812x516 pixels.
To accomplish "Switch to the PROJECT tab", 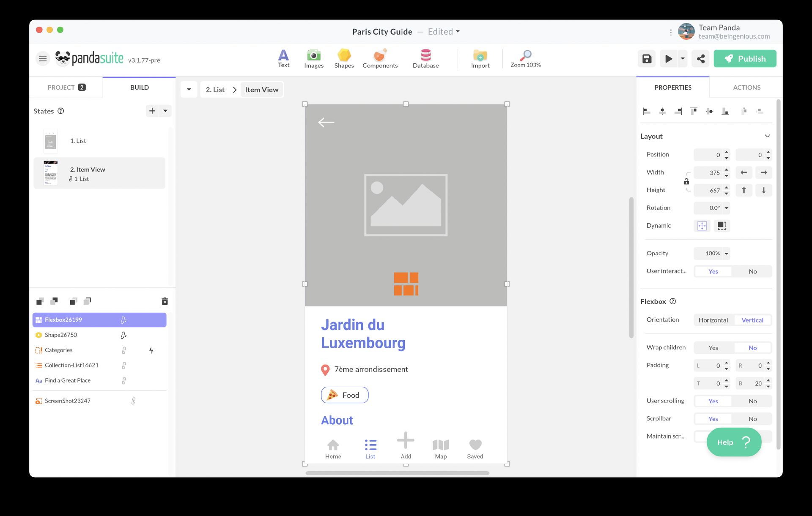I will tap(66, 87).
